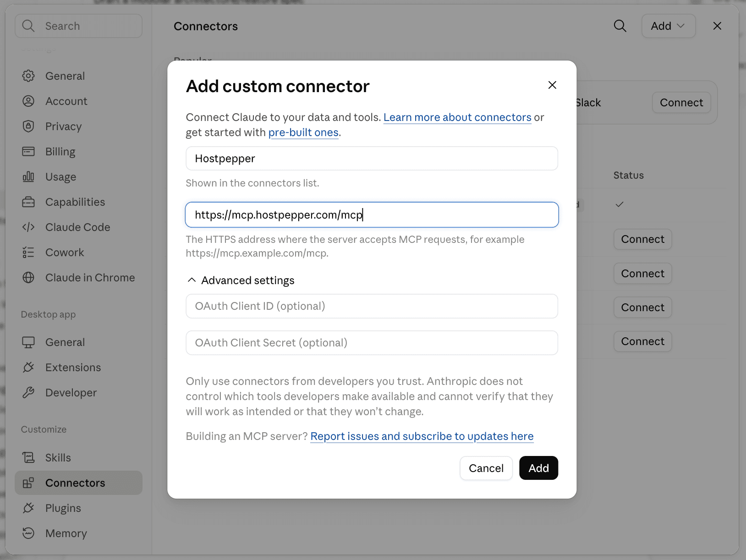The image size is (746, 560).
Task: Open the Extensions section
Action: click(78, 368)
